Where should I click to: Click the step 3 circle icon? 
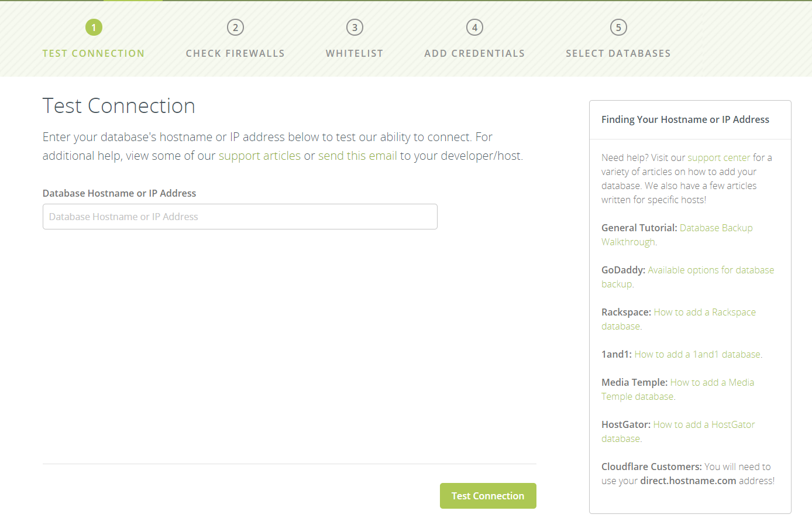355,28
